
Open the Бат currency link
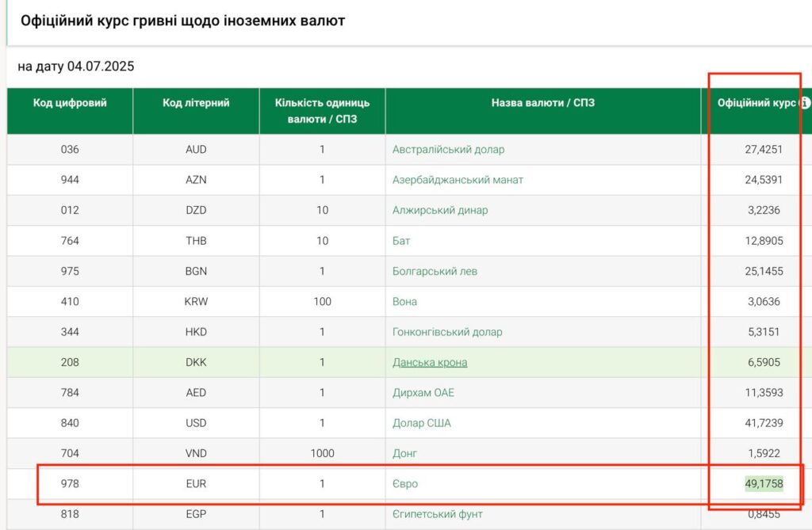tap(401, 241)
